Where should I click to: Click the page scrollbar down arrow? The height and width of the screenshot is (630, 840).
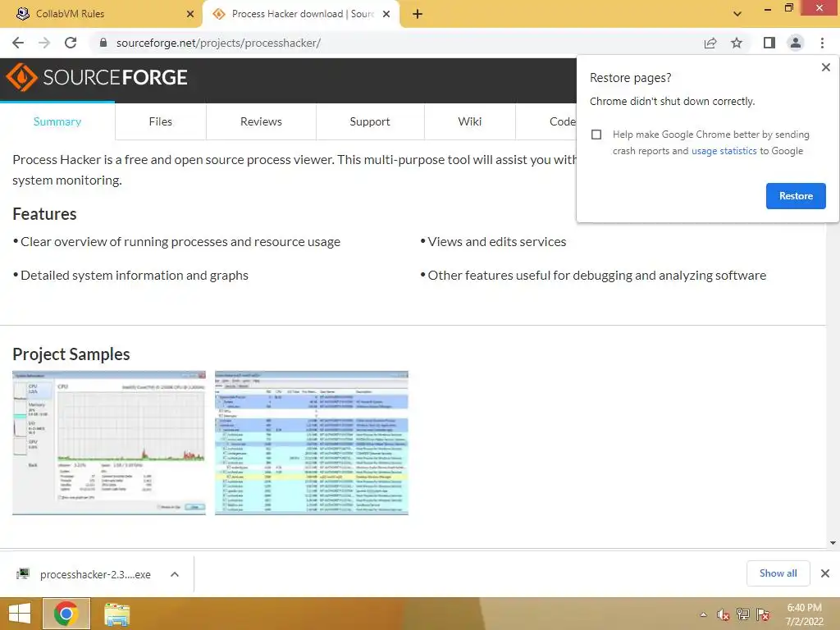click(x=833, y=543)
